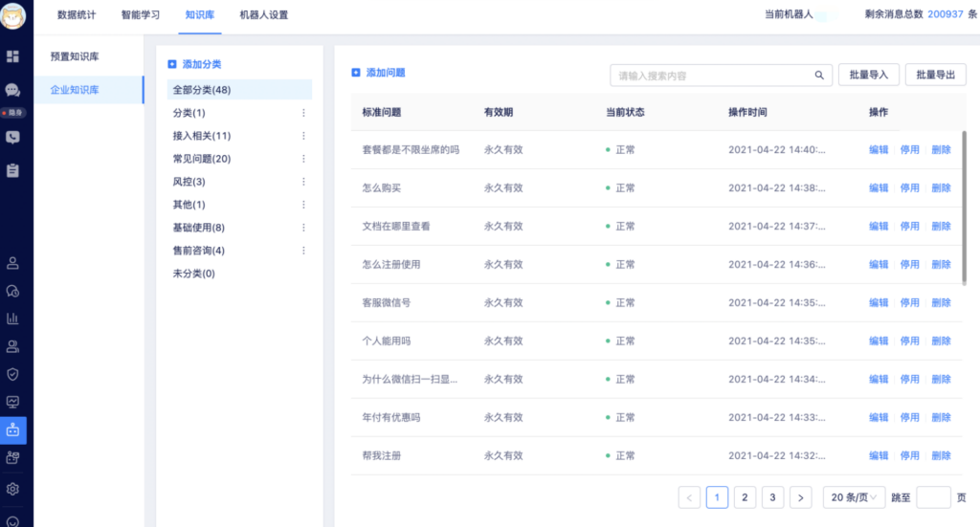
Task: Open the clipboard tickets sidebar icon
Action: (12, 170)
